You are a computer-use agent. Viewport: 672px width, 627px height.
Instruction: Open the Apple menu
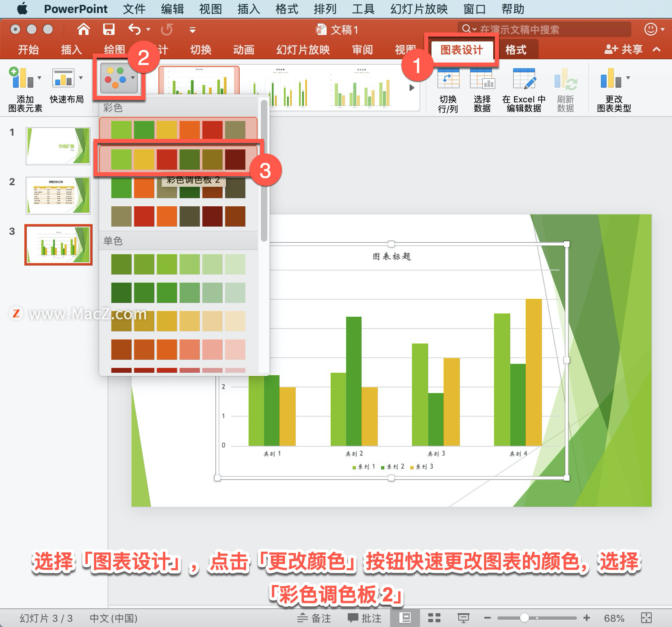pos(22,9)
